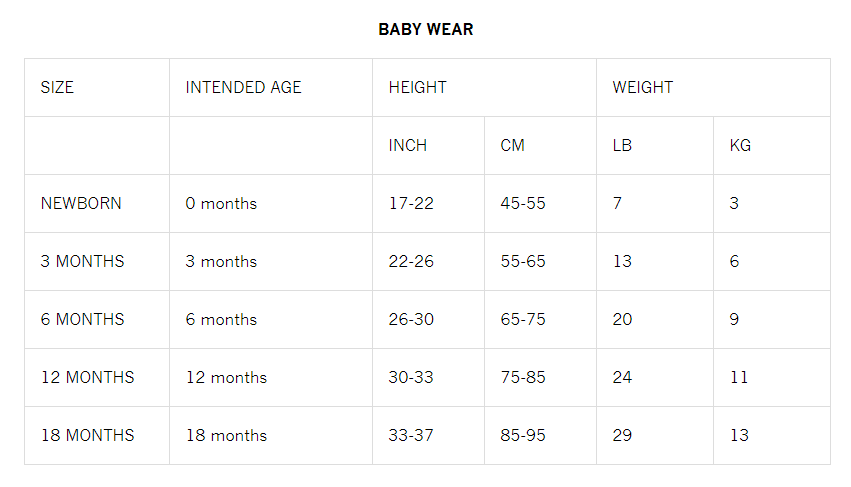
Task: Click the 33-37 inch height cell
Action: coord(411,436)
